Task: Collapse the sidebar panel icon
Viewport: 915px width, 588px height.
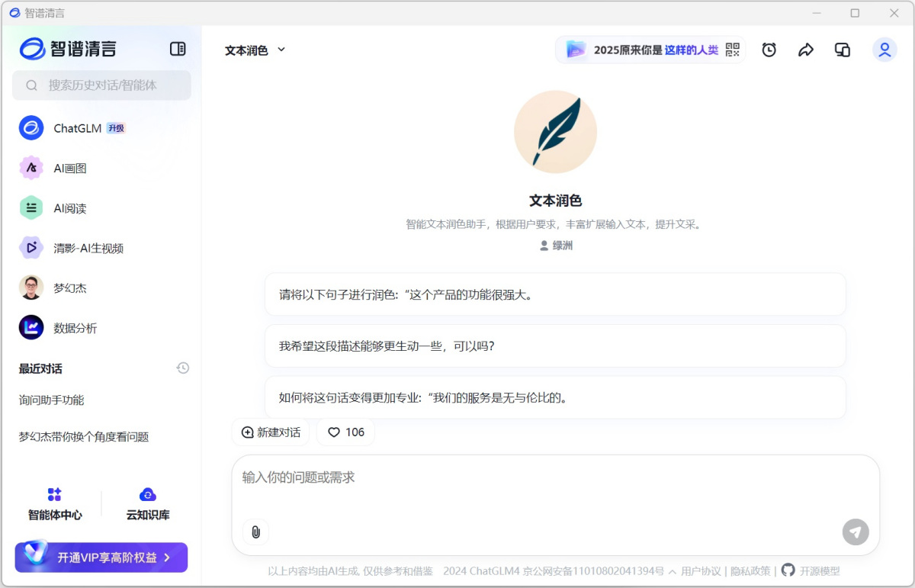Action: point(178,49)
